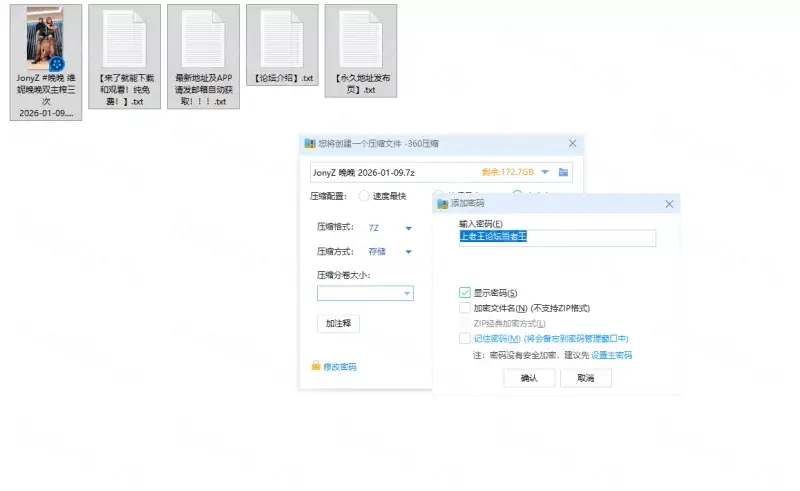Select the 速度最快 radio button
The height and width of the screenshot is (491, 800).
coord(364,196)
